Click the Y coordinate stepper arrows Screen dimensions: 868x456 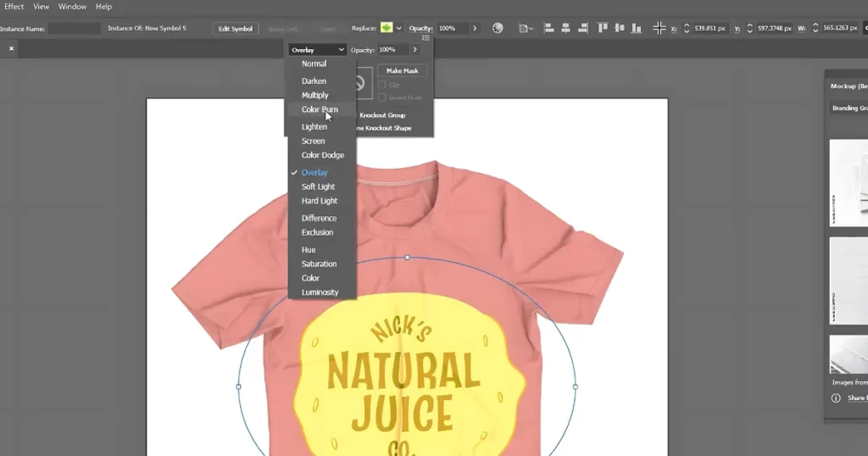click(749, 28)
